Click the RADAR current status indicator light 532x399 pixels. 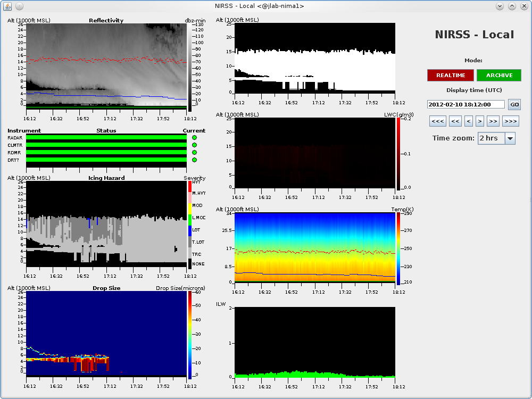[194, 138]
